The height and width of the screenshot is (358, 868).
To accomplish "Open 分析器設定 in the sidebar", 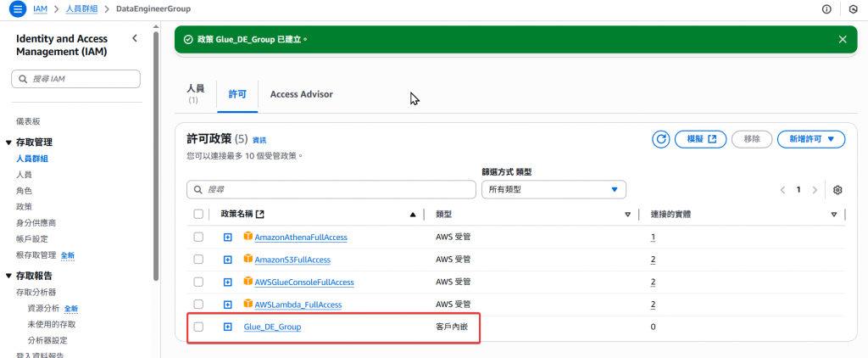I will pyautogui.click(x=47, y=340).
